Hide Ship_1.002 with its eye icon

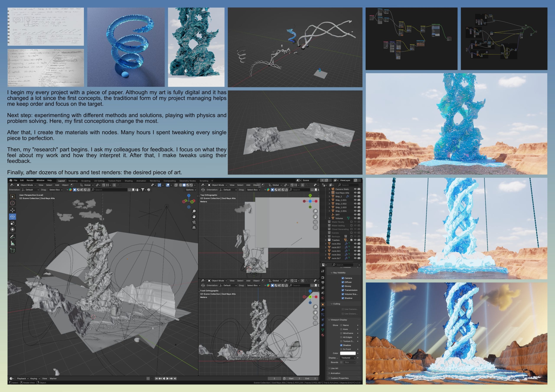(355, 204)
